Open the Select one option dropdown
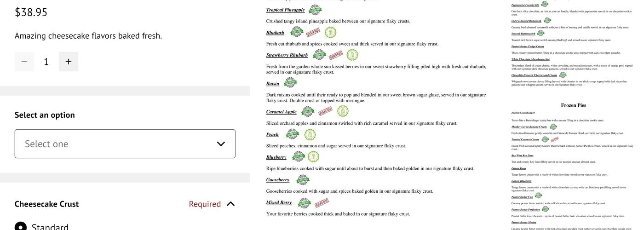 pos(125,144)
